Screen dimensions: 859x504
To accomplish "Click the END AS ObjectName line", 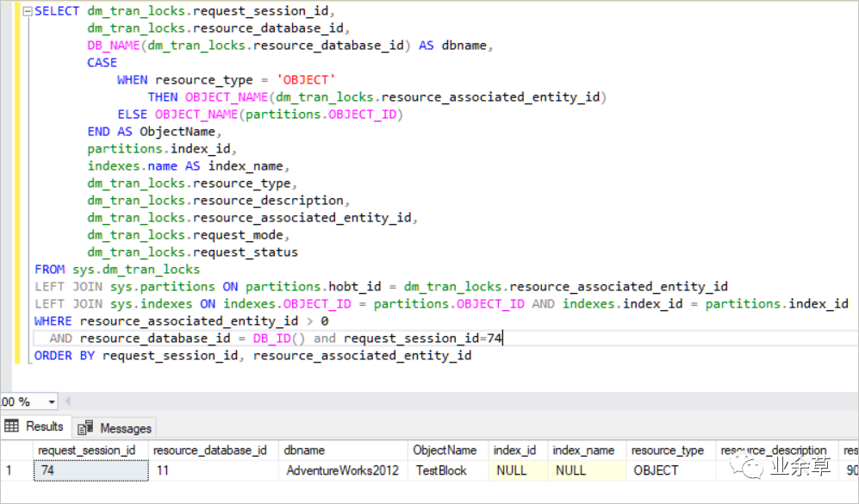I will coord(154,132).
